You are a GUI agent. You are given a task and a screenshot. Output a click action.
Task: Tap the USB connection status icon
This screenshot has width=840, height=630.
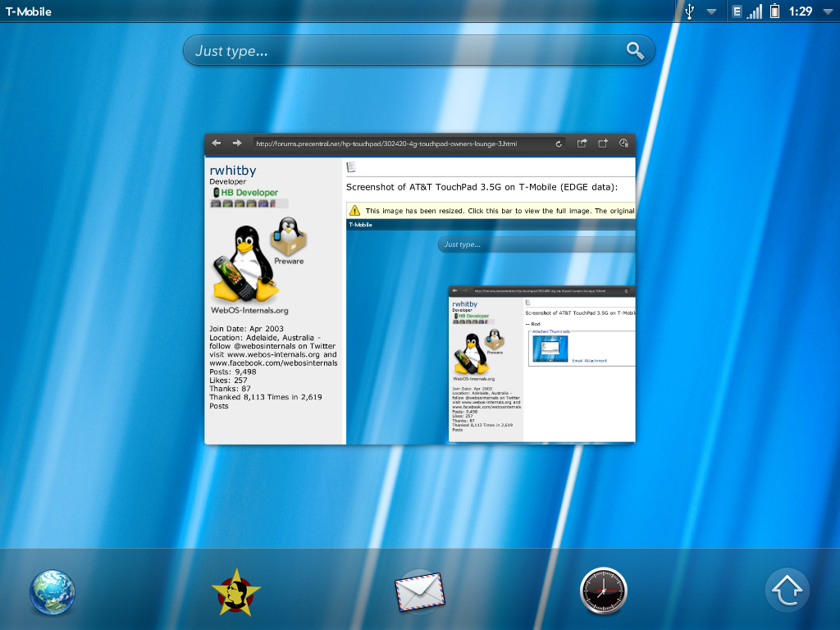click(689, 11)
